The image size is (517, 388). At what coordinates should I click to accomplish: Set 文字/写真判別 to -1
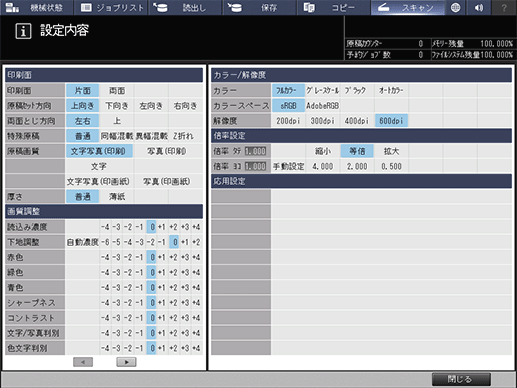pyautogui.click(x=139, y=333)
